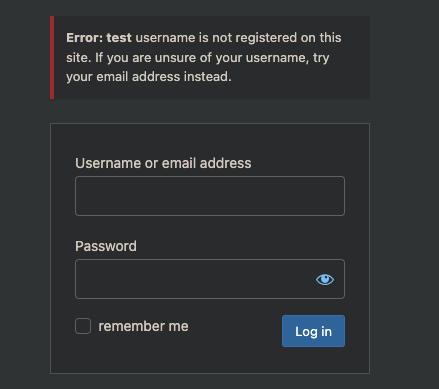The height and width of the screenshot is (389, 439).
Task: Focus the Username or email address field
Action: pos(210,196)
